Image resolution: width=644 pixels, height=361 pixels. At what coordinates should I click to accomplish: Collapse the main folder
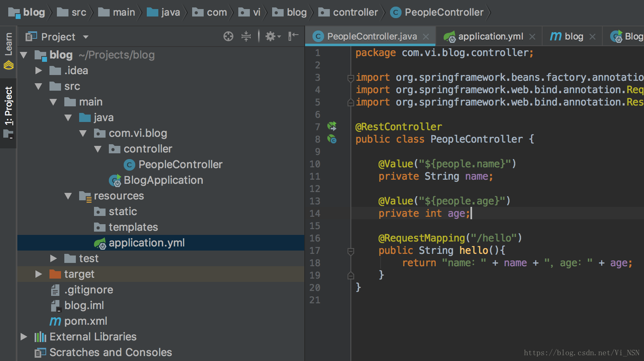coord(53,102)
